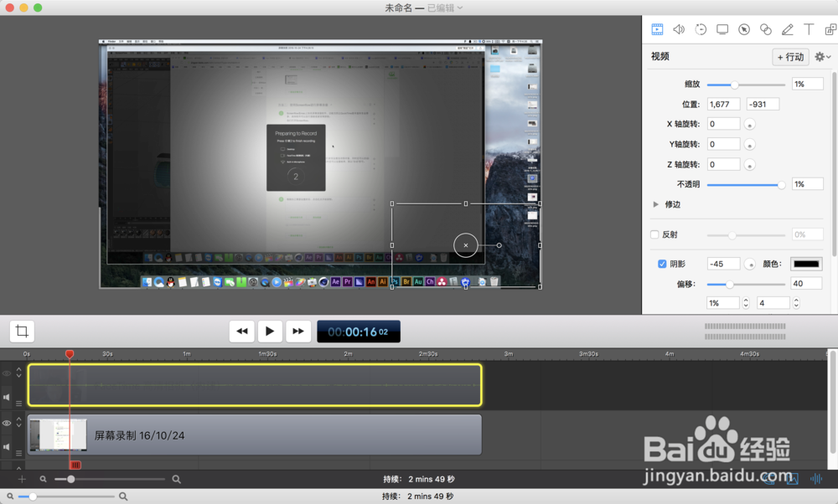This screenshot has width=838, height=504.
Task: Open the Media Library tab
Action: [830, 29]
